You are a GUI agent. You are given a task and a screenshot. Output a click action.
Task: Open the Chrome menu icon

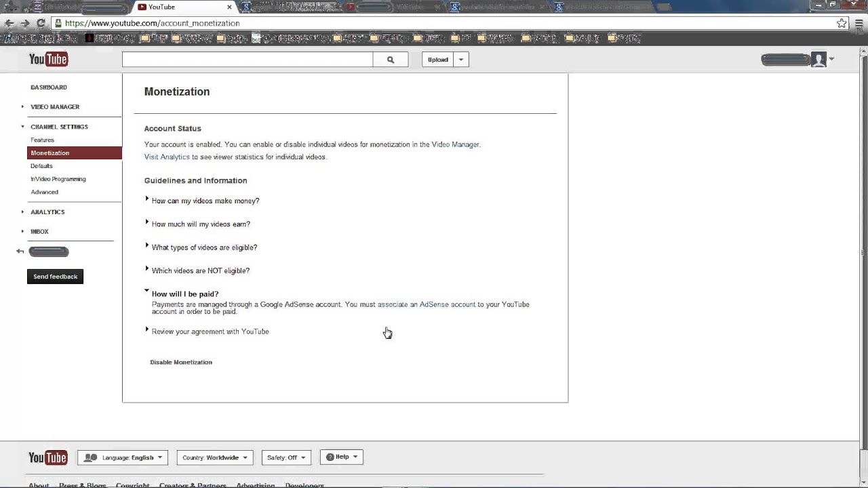859,23
